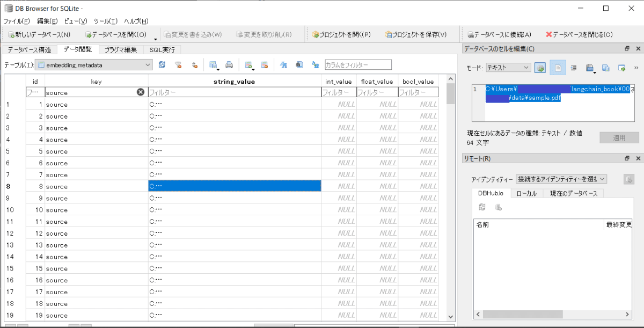Image resolution: width=644 pixels, height=328 pixels.
Task: Click the string_value column filter field
Action: [x=235, y=92]
